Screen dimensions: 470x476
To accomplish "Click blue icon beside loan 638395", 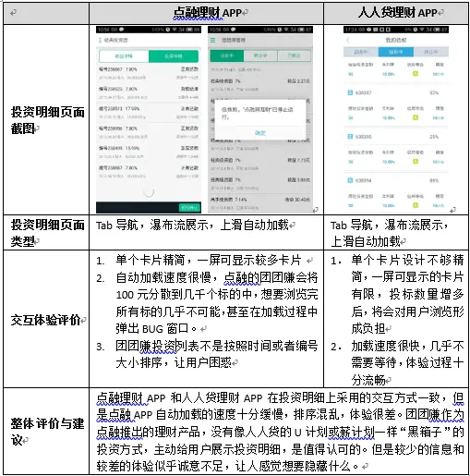I will coord(350,136).
